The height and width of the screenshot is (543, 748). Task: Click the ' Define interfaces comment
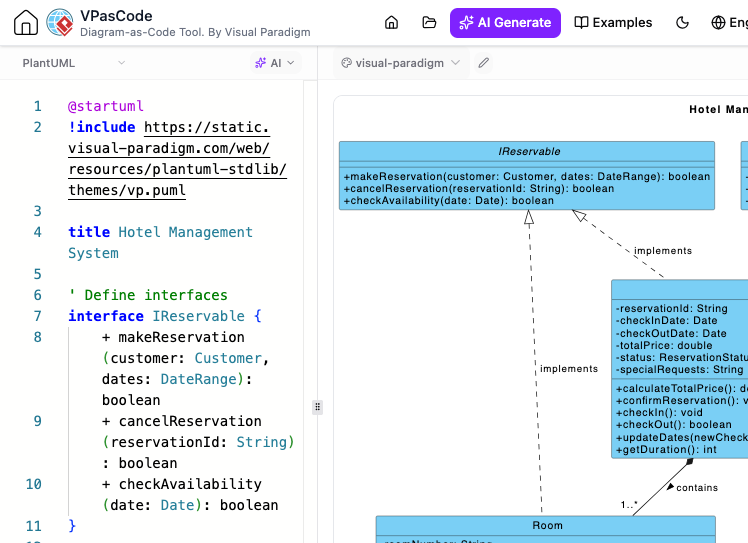148,295
